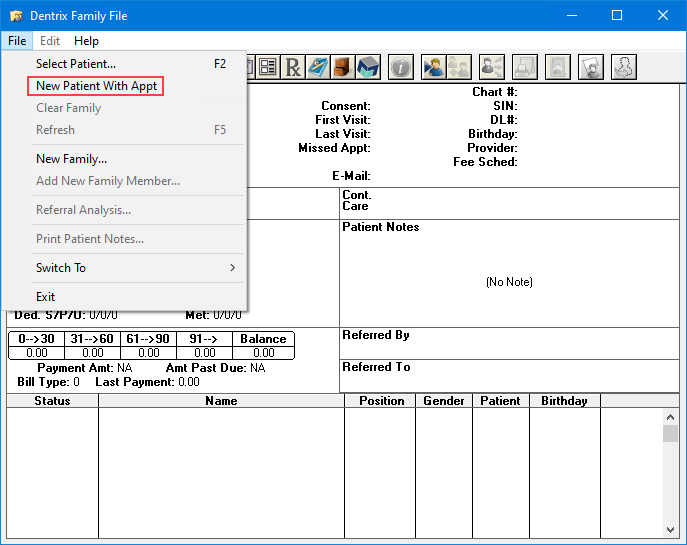Screen dimensions: 687x545
Task: Open the blue information 'i' toolbar icon
Action: [x=400, y=67]
